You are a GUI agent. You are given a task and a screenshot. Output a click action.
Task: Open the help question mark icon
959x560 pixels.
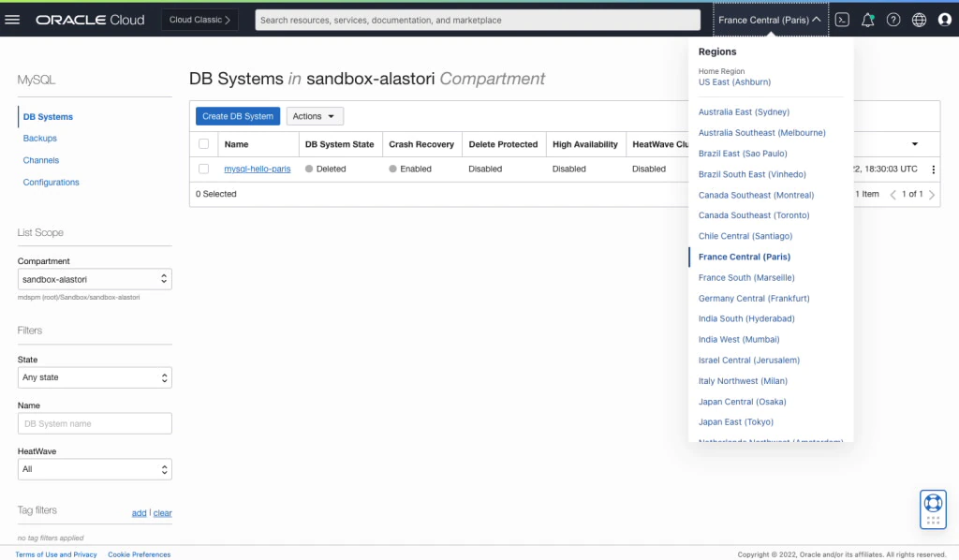coord(893,20)
